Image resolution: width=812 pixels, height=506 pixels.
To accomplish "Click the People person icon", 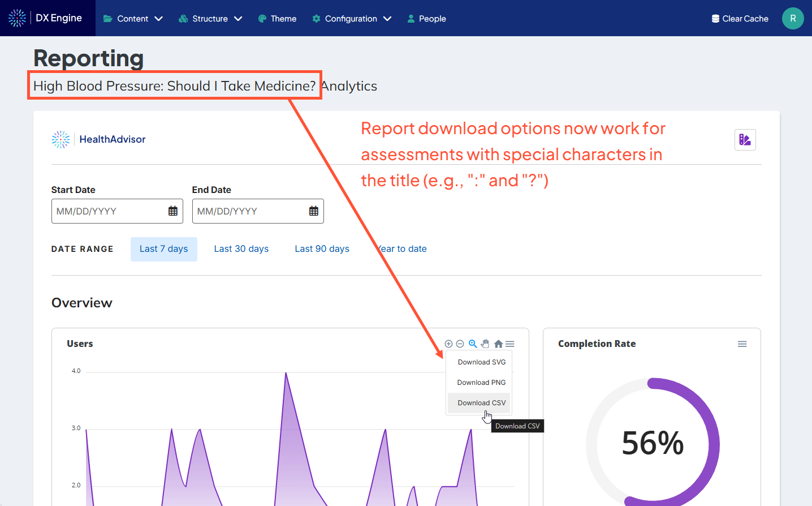I will 411,19.
